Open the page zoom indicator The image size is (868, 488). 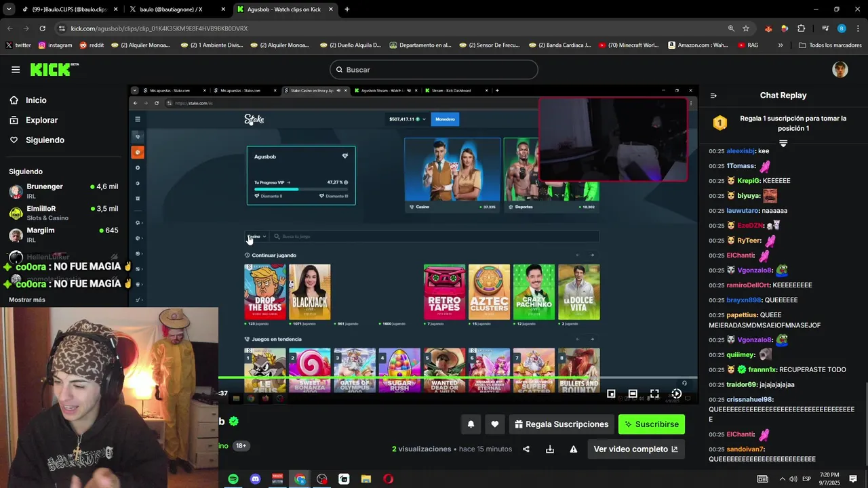tap(731, 28)
